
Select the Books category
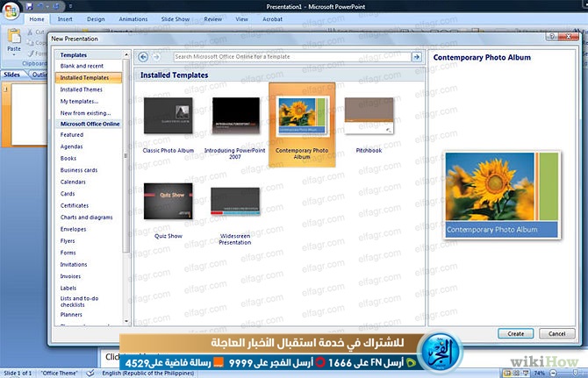click(68, 159)
